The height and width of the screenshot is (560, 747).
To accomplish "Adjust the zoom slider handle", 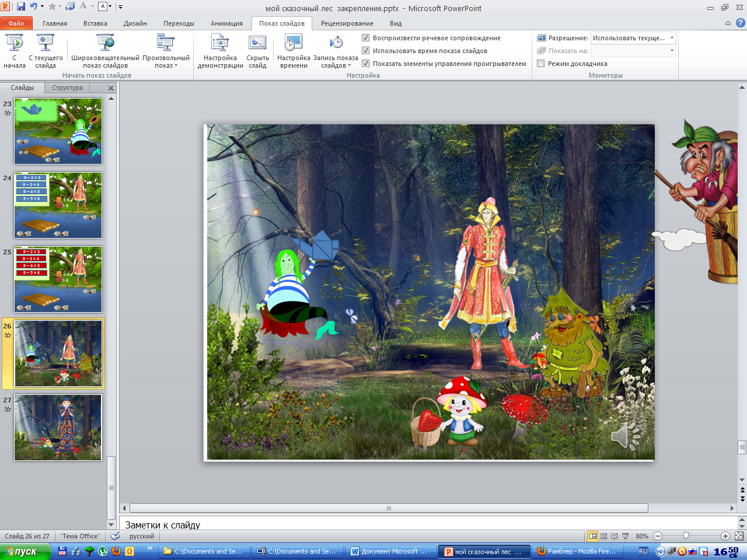I will point(686,535).
